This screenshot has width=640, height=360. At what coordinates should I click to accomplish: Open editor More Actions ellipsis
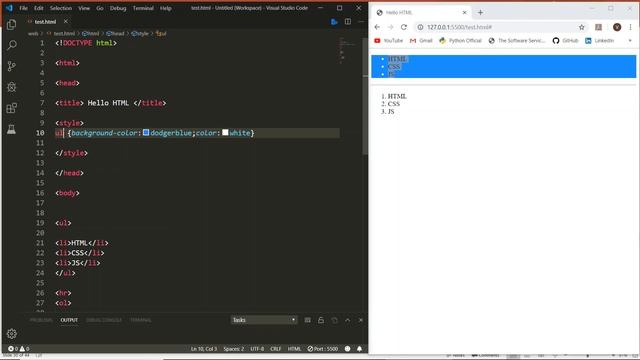pos(361,22)
